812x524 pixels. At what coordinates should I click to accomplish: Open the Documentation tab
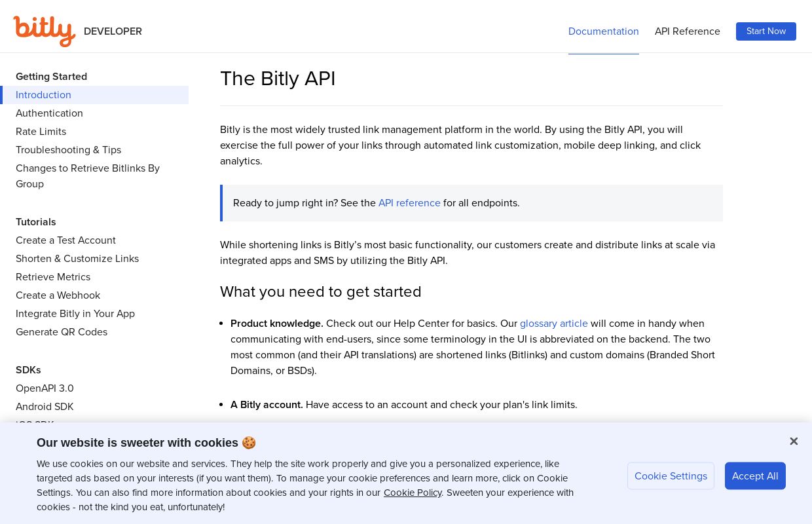click(x=604, y=31)
